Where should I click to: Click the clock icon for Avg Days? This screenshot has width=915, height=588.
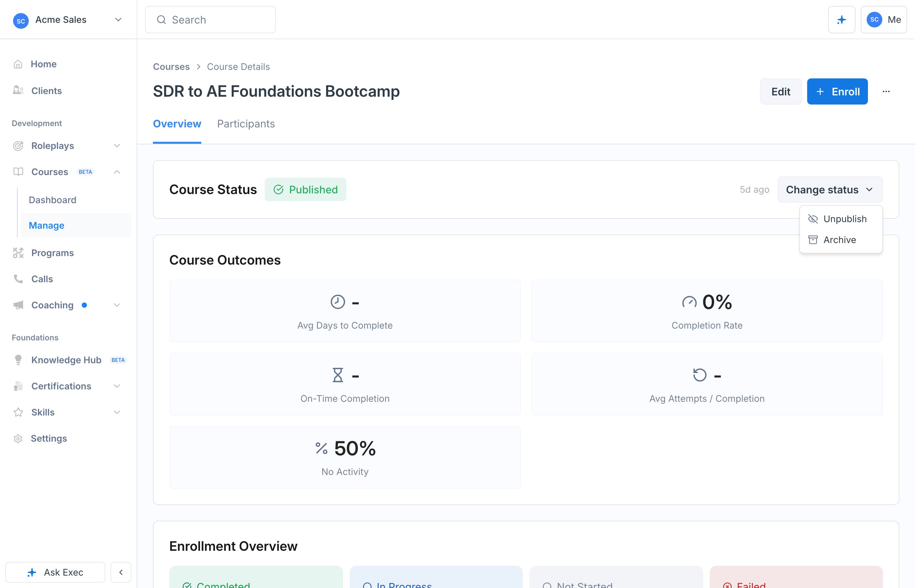click(x=338, y=302)
